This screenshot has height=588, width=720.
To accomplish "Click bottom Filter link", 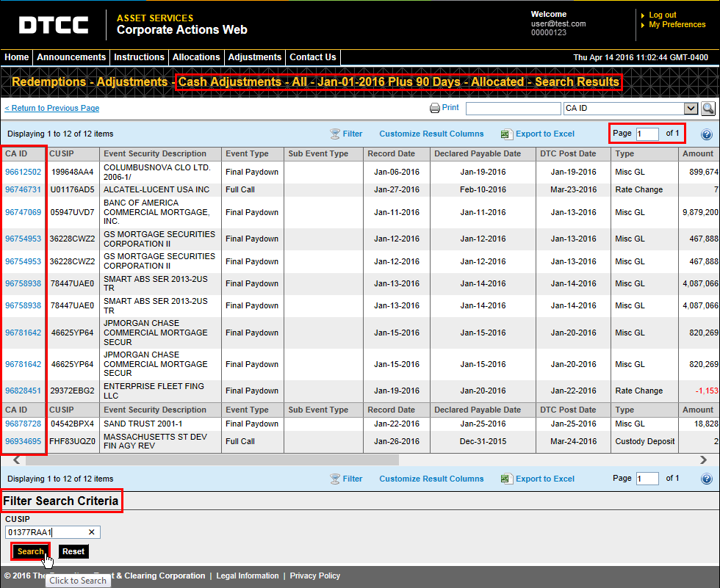I will tap(352, 479).
